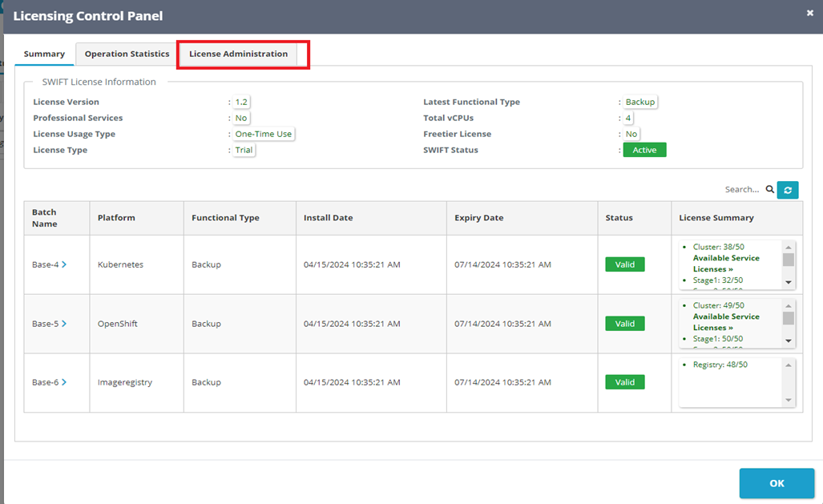The image size is (823, 504).
Task: Expand Base-6 batch chevron
Action: (64, 382)
